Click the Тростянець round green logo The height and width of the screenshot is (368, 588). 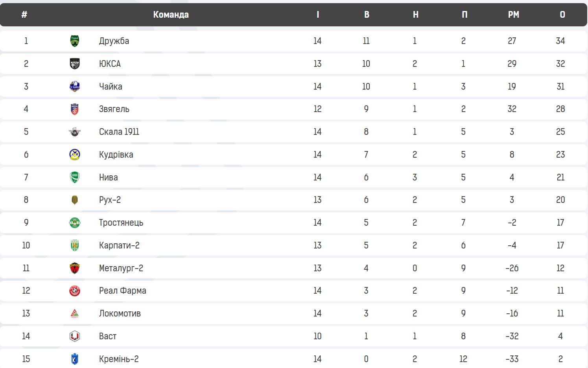[75, 223]
